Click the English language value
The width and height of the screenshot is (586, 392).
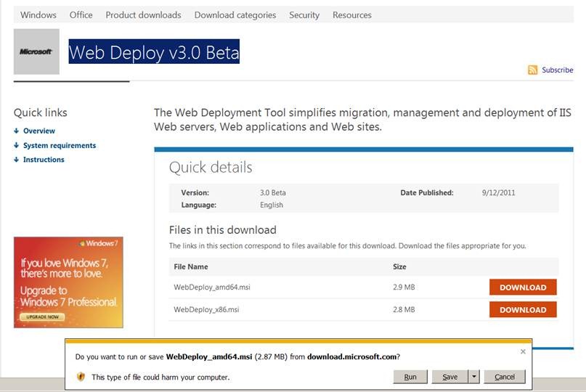pos(272,205)
